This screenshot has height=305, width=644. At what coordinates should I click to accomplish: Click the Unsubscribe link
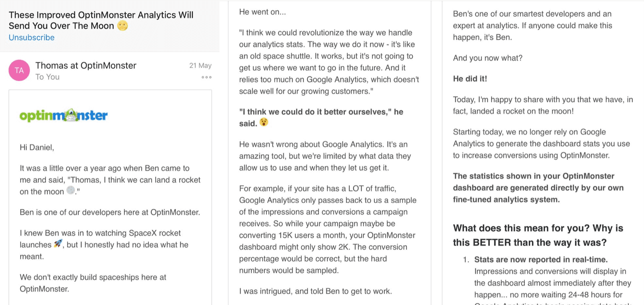(31, 37)
